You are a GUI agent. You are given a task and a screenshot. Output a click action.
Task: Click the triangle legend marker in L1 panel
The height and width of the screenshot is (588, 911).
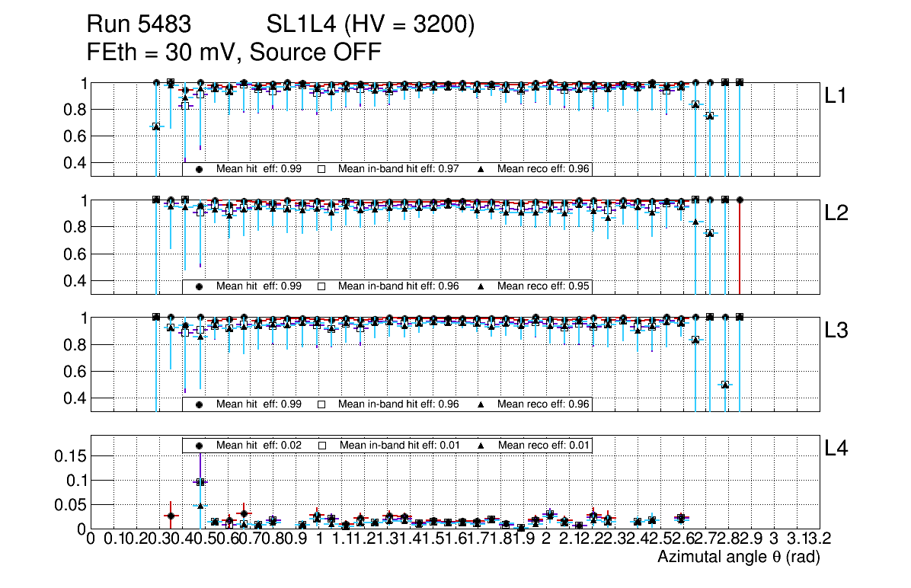click(481, 169)
